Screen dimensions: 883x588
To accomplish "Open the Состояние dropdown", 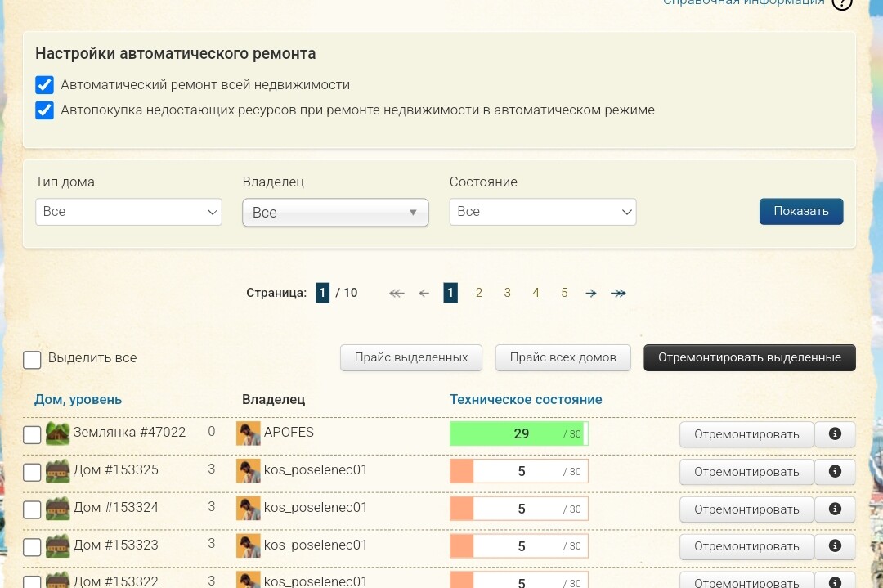I will coord(543,212).
